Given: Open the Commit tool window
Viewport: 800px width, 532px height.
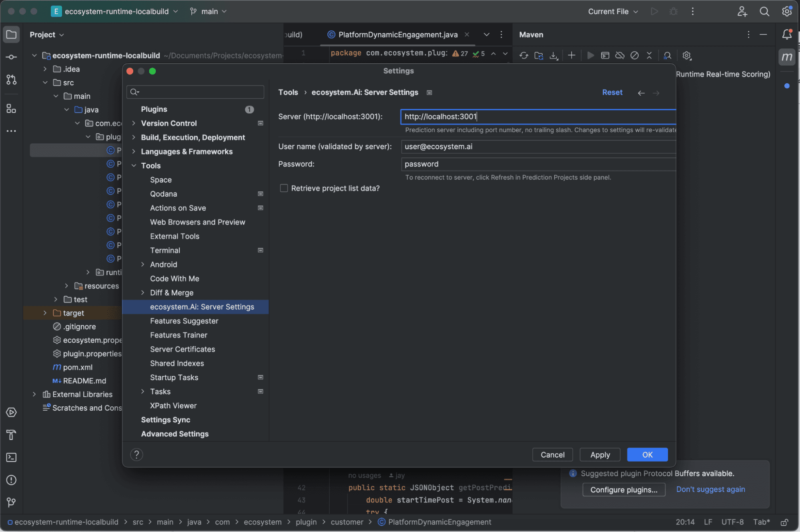Looking at the screenshot, I should (x=11, y=57).
